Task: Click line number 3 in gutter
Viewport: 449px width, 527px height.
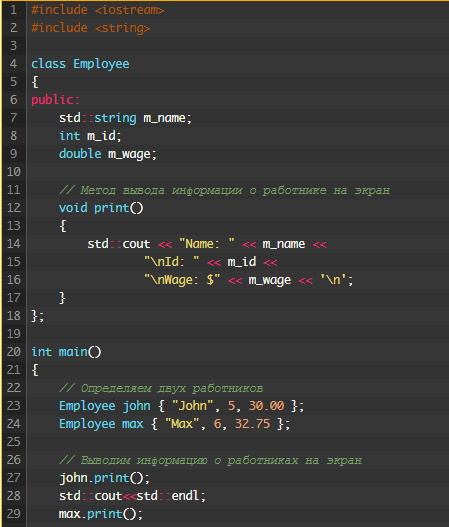Action: click(14, 46)
